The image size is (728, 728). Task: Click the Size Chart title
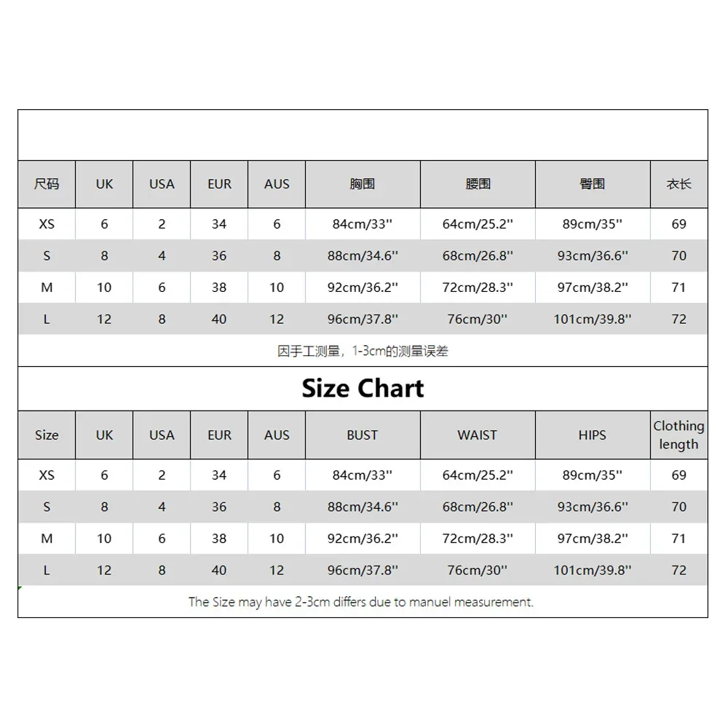[x=363, y=389]
